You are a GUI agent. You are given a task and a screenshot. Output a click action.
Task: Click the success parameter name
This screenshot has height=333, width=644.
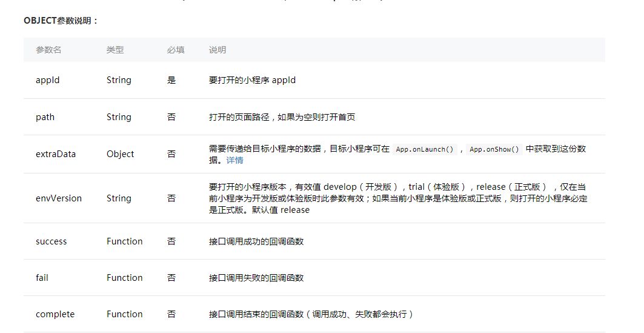pyautogui.click(x=51, y=242)
